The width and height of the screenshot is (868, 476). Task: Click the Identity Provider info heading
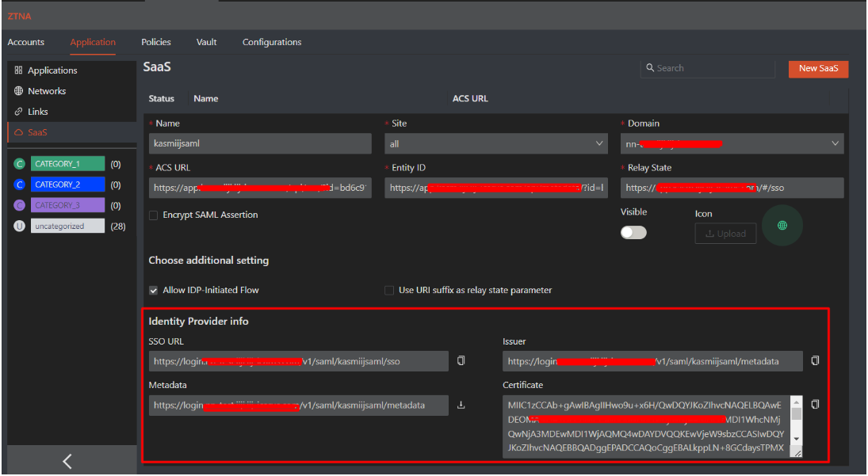[198, 322]
